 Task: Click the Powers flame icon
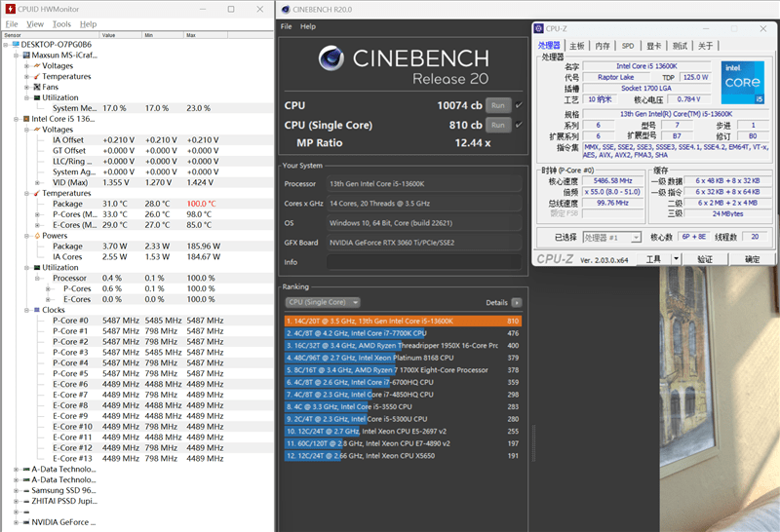coord(37,236)
